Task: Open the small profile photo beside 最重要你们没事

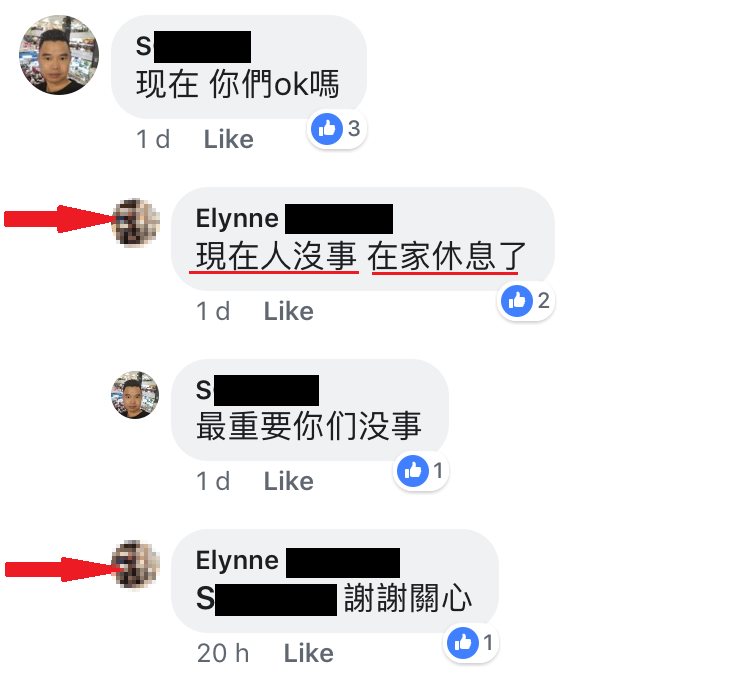Action: 135,395
